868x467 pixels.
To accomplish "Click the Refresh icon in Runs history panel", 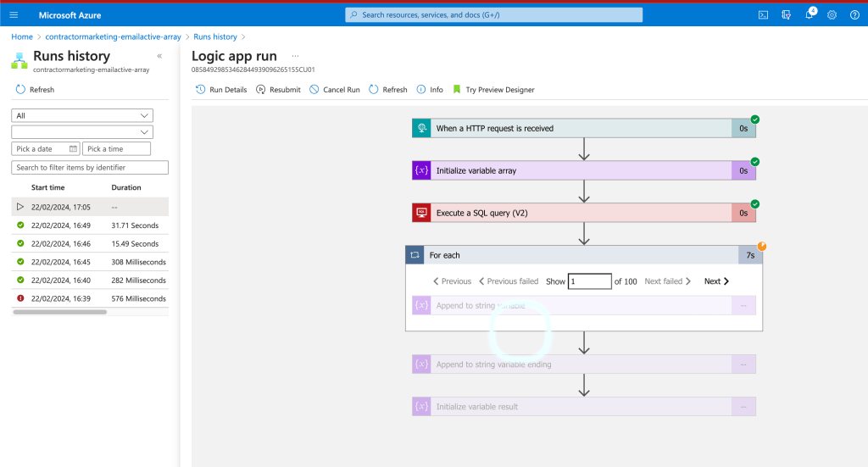I will click(x=20, y=89).
